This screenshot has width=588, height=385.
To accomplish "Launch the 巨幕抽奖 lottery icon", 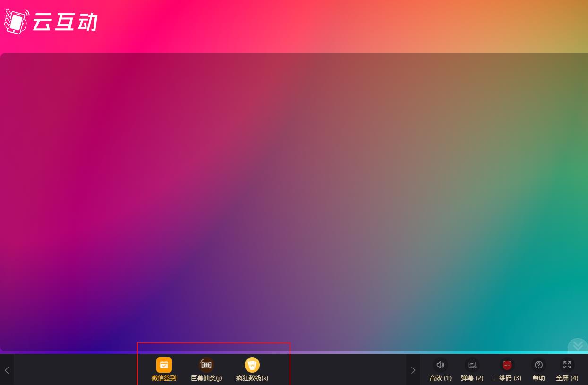I will point(206,365).
